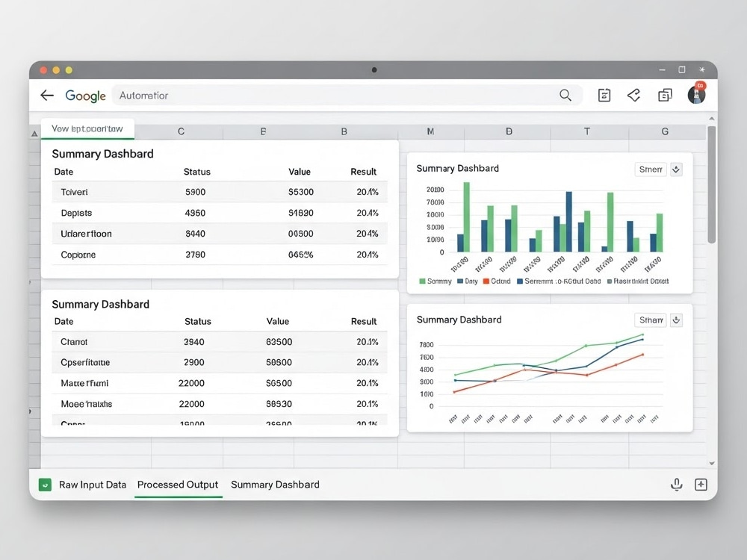
Task: Open the user profile avatar
Action: point(696,94)
